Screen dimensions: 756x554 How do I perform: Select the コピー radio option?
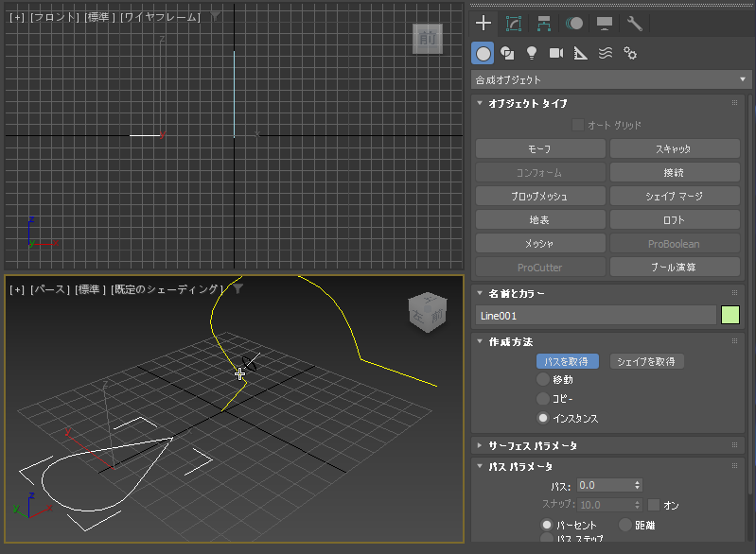[543, 399]
